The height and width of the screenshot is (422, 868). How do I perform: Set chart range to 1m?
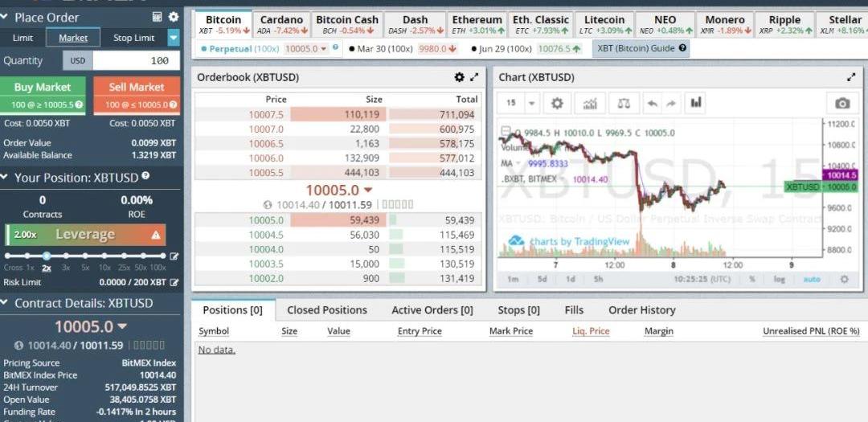click(513, 279)
